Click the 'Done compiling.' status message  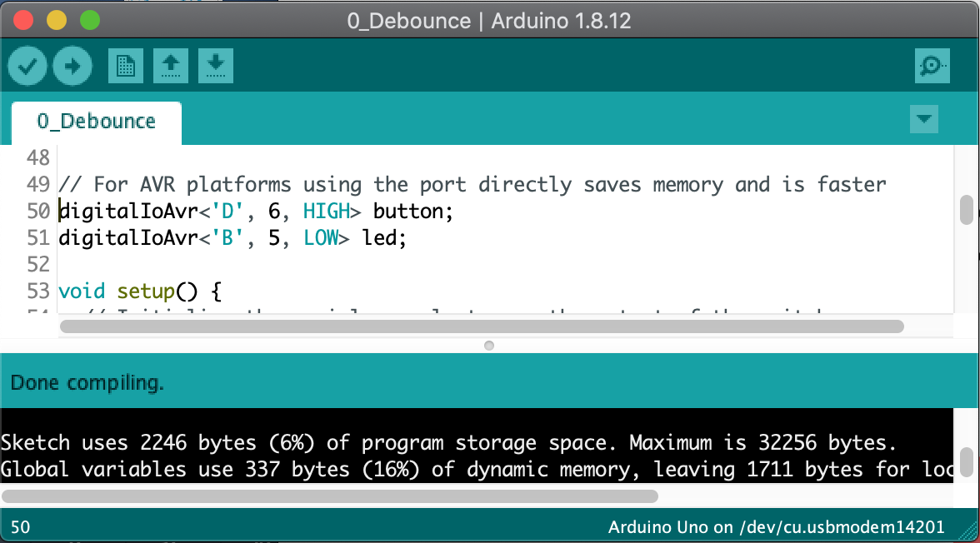click(x=87, y=382)
